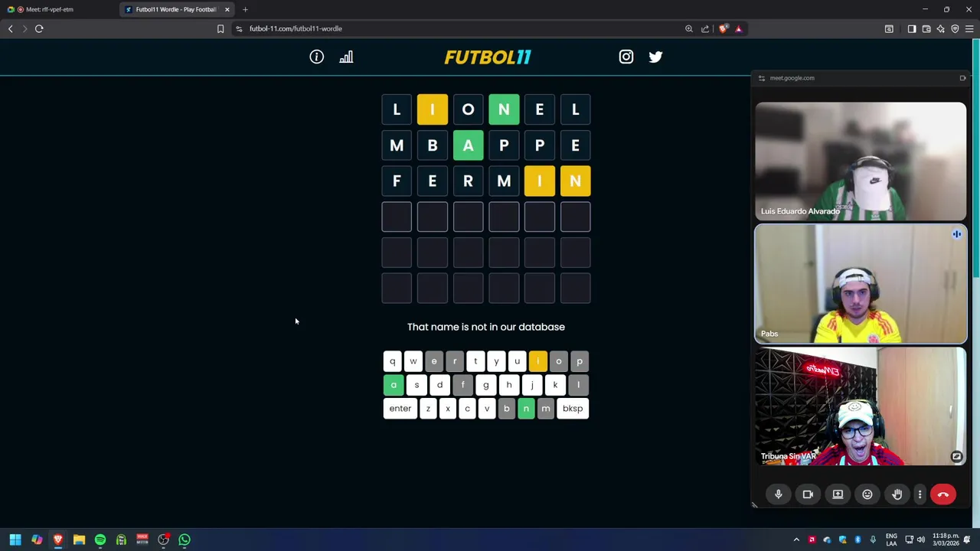Tap letter u on virtual keyboard
980x551 pixels.
click(x=517, y=361)
